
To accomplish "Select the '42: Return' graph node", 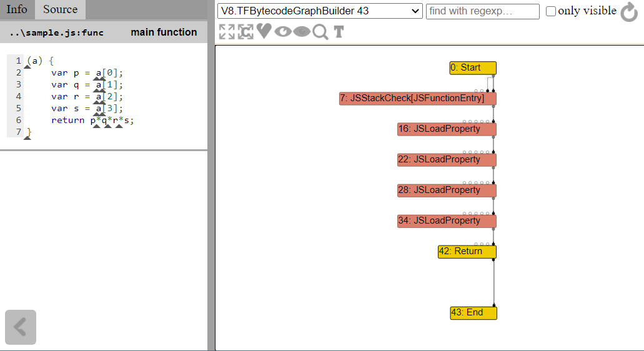I will tap(466, 252).
